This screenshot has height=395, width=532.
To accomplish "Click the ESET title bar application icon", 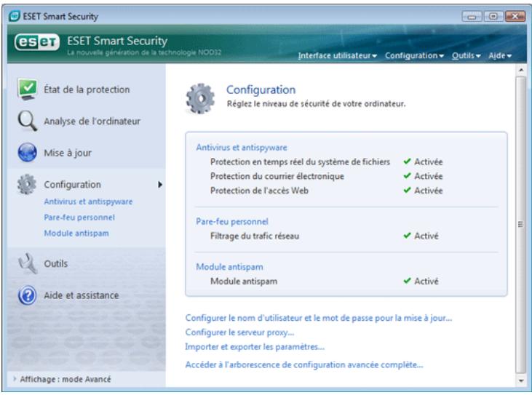I will 15,16.
